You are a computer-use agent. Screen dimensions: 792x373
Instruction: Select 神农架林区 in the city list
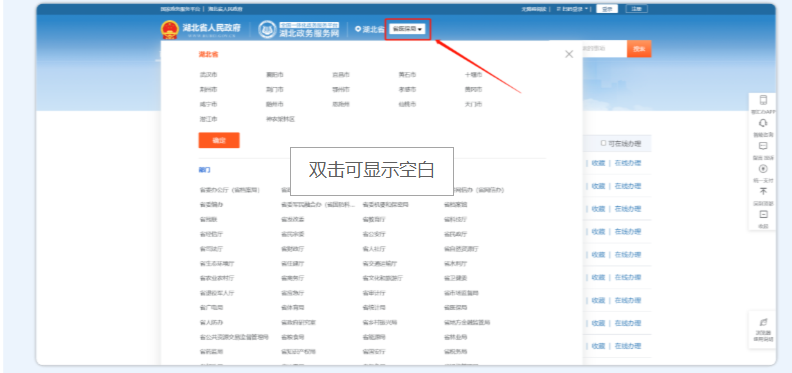coord(280,119)
